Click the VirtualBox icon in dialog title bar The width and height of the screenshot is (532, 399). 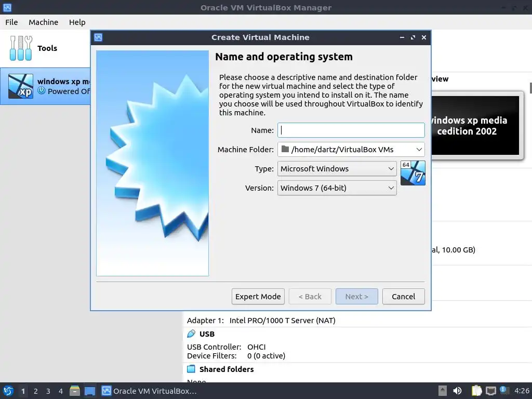tap(98, 37)
